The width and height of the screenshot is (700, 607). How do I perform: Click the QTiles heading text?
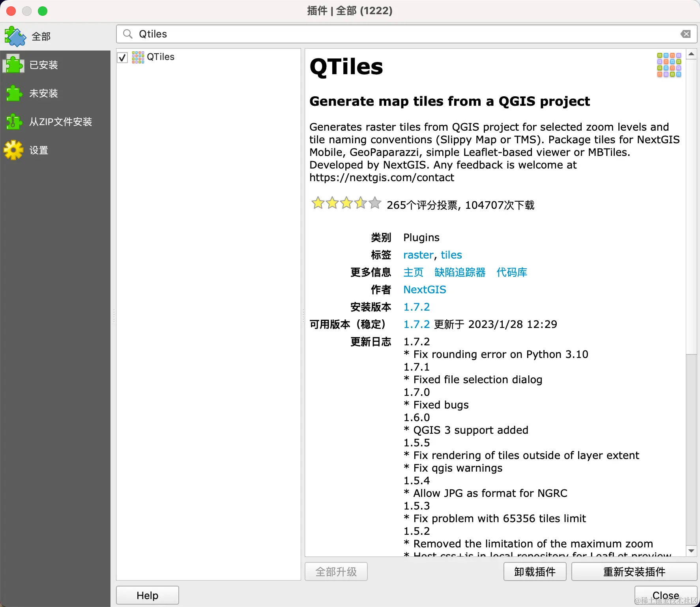346,67
